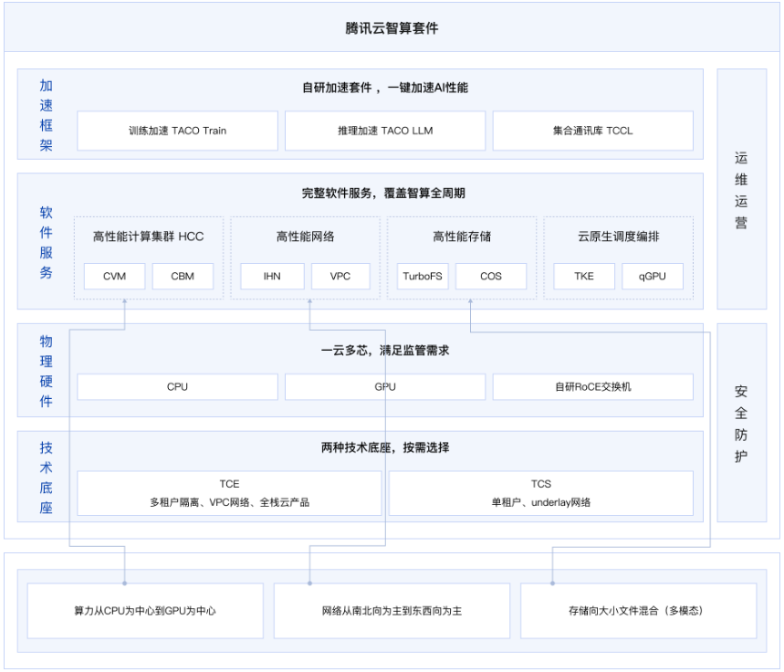Click the qGPU scheduling component
Viewport: 784px width, 672px height.
tap(654, 276)
